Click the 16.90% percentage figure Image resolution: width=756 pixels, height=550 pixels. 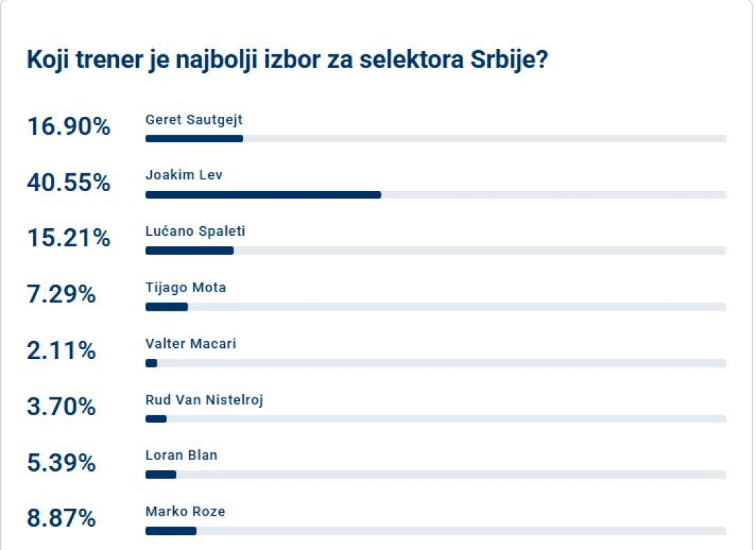point(69,126)
